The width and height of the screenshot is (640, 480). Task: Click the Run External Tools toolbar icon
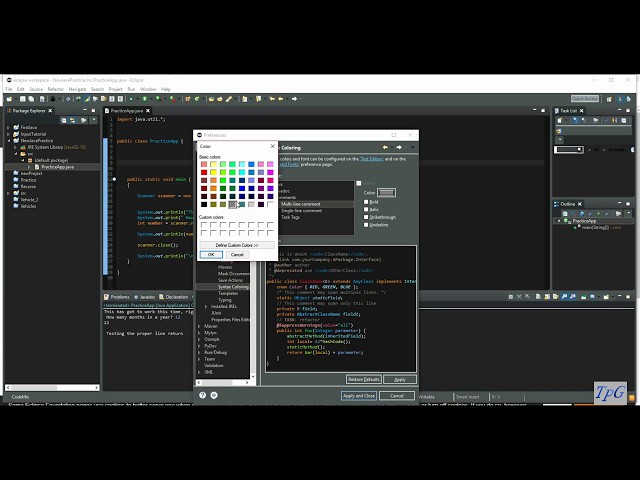[x=173, y=99]
